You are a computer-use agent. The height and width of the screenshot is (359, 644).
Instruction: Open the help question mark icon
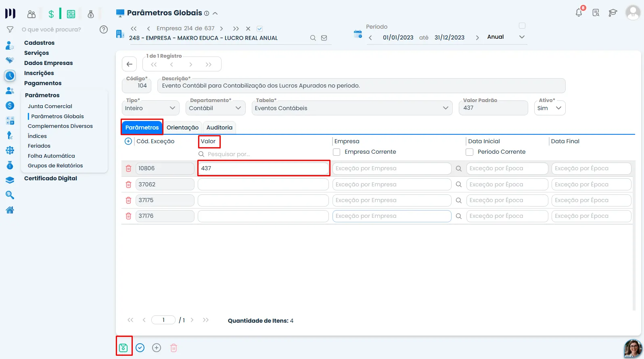pyautogui.click(x=104, y=29)
